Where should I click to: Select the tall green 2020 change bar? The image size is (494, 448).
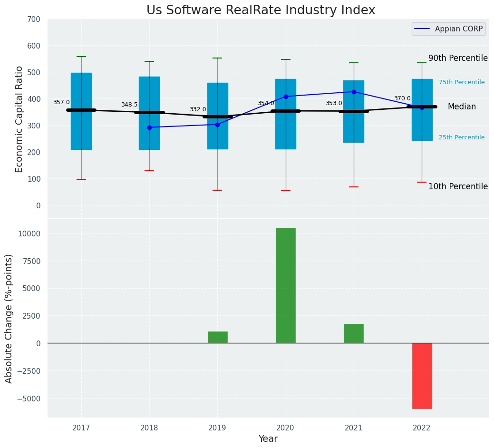pyautogui.click(x=285, y=285)
